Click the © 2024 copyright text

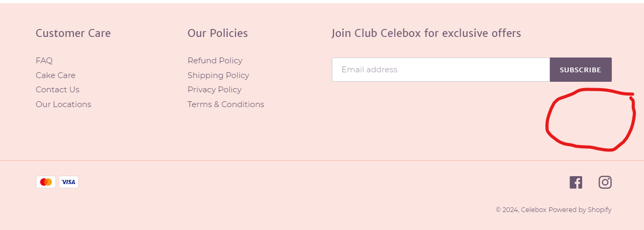(507, 210)
